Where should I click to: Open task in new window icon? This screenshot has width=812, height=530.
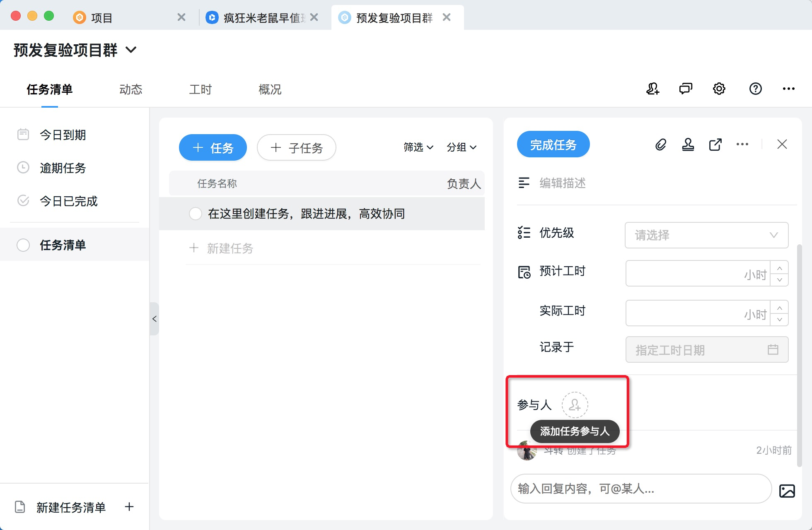point(715,145)
